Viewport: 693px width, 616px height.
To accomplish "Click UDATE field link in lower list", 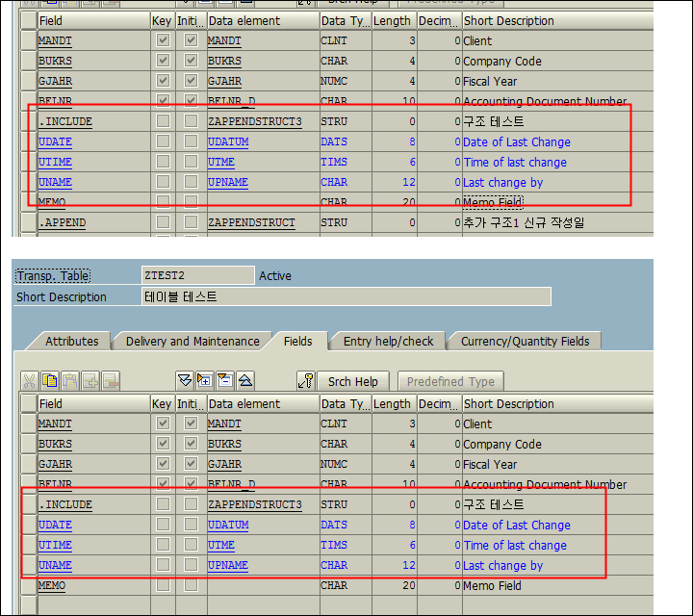I will [55, 525].
